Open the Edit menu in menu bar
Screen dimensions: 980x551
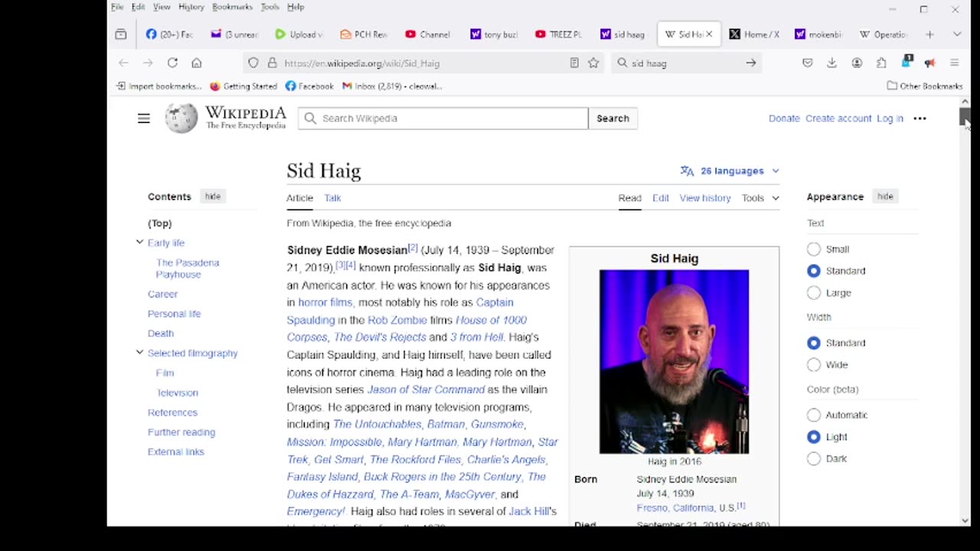(138, 7)
